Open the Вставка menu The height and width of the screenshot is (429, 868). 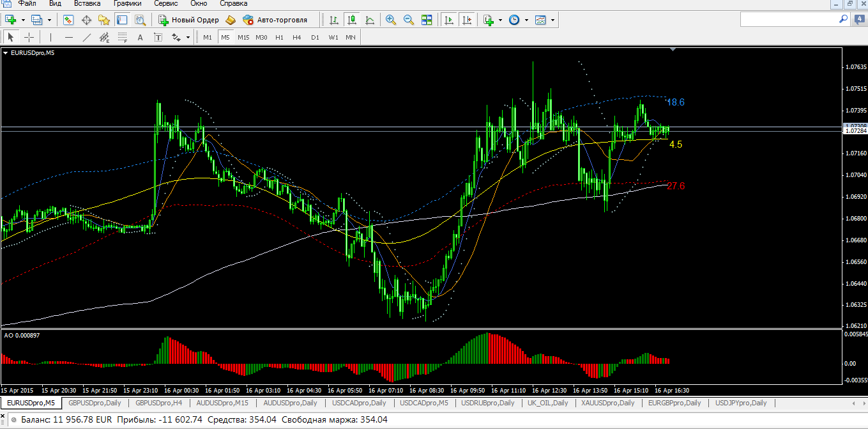coord(88,4)
